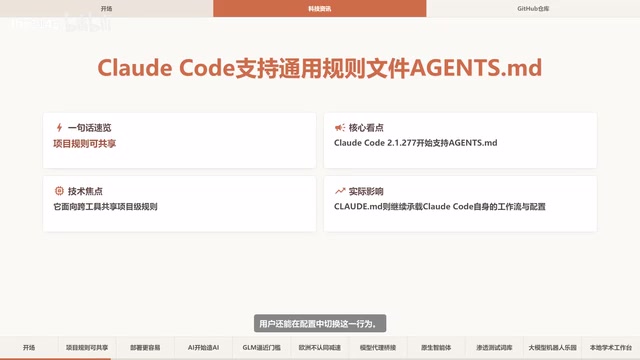Click the lightning bolt icon beside 一句话速览
The image size is (640, 360).
pyautogui.click(x=59, y=128)
